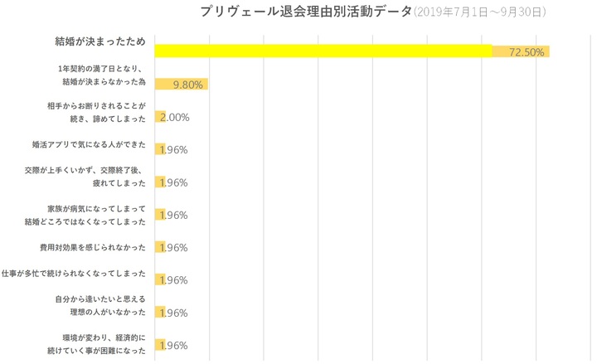Click the 1.96% bar for 費用対効果

160,247
